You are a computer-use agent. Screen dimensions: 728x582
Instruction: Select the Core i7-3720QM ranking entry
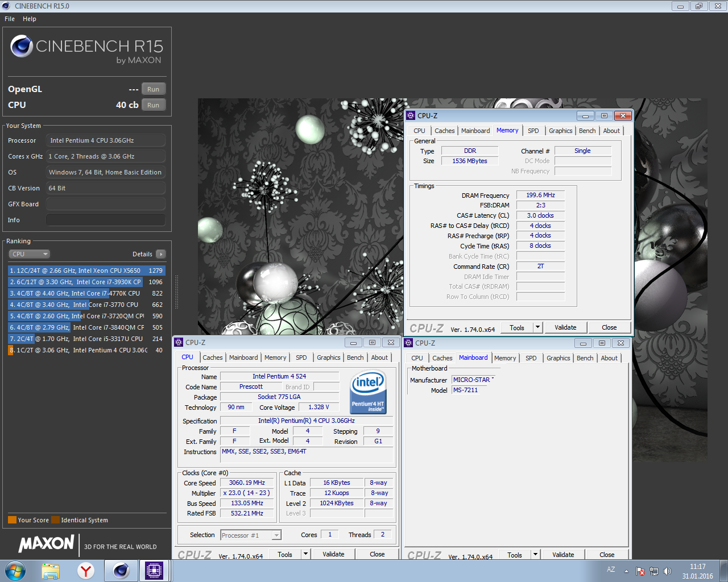coord(86,316)
